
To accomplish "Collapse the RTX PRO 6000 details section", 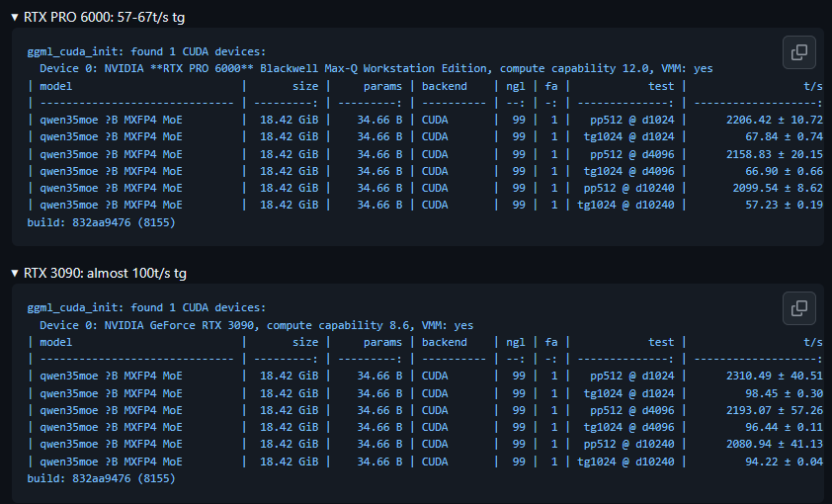I will click(98, 17).
